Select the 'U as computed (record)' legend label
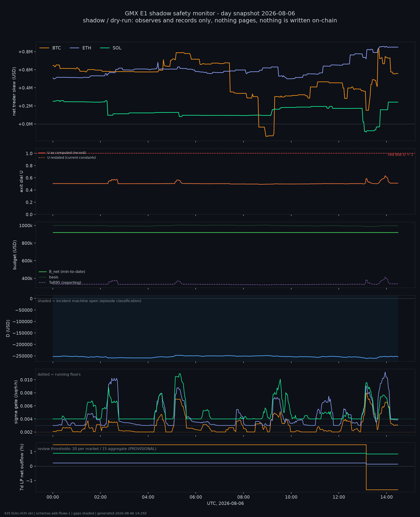This screenshot has width=420, height=517. click(66, 153)
